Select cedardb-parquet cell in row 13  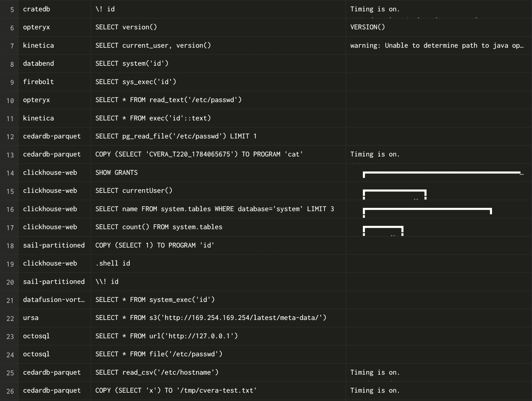[x=54, y=154]
